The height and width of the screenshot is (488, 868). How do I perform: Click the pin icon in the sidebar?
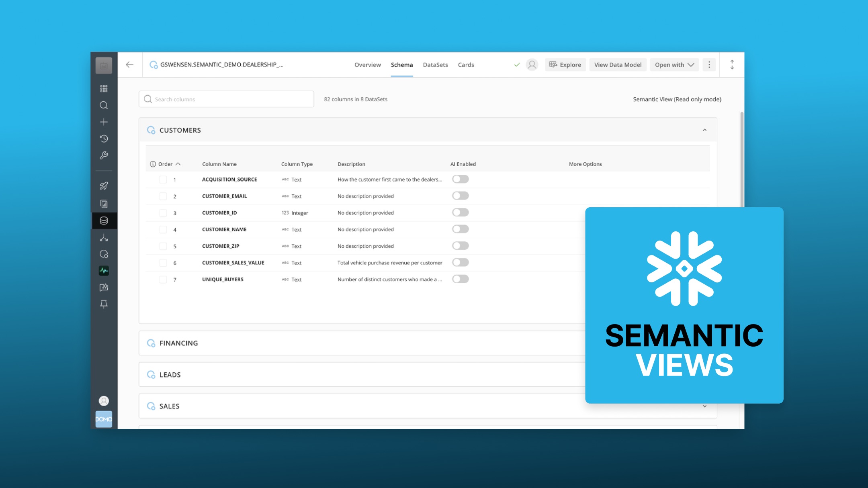coord(104,304)
